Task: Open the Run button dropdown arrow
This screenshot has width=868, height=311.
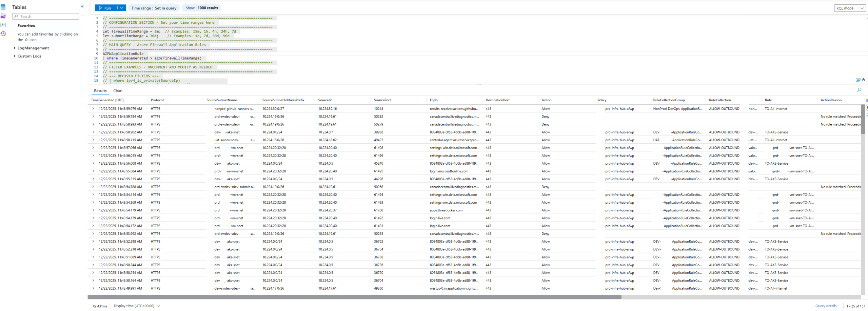Action: 122,8
